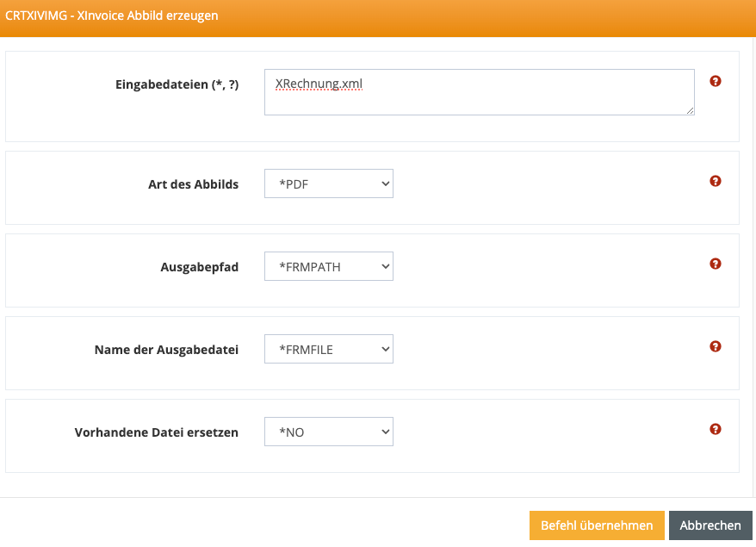This screenshot has height=547, width=756.
Task: Expand Vorhandene Datei ersetzen *NO dropdown
Action: coord(328,432)
